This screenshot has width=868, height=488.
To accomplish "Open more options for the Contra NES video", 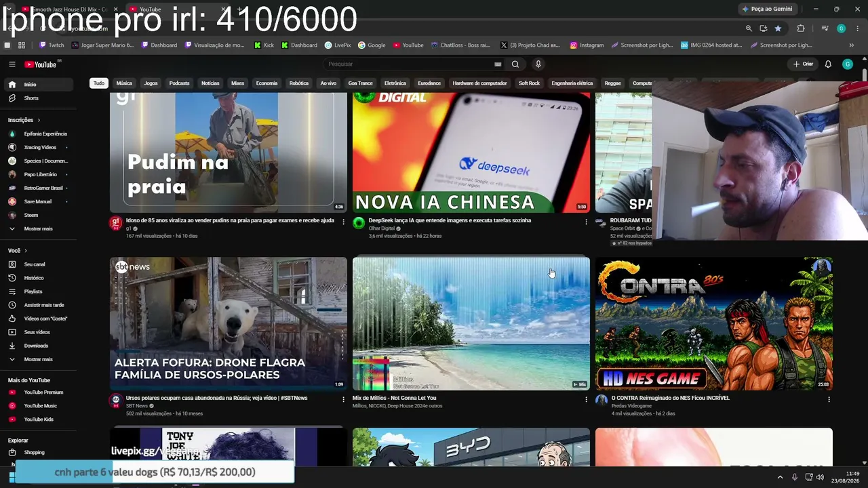I will (x=829, y=399).
